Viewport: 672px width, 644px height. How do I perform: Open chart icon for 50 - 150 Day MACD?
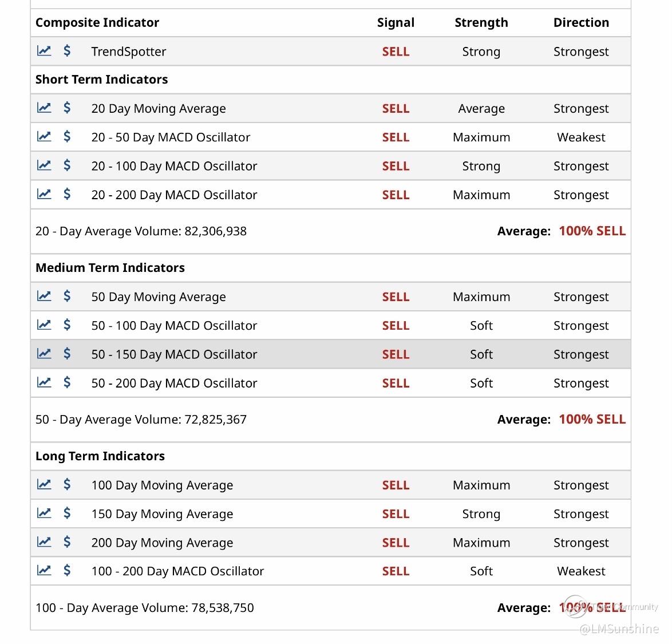pyautogui.click(x=44, y=354)
